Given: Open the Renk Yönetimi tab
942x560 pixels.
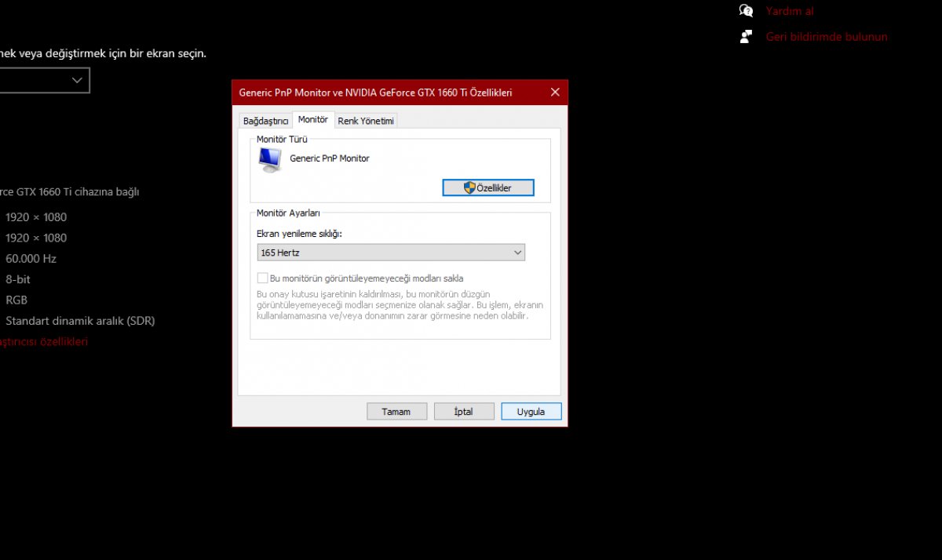Looking at the screenshot, I should point(366,121).
